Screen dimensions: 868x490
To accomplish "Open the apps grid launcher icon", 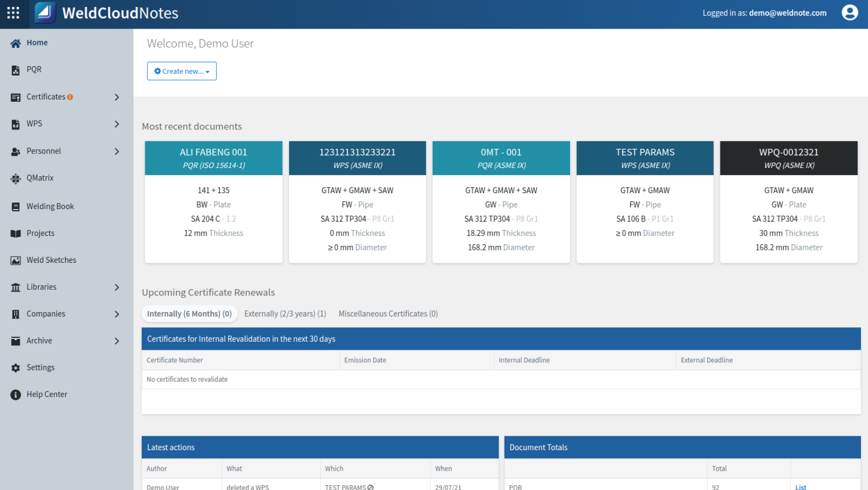I will point(13,13).
